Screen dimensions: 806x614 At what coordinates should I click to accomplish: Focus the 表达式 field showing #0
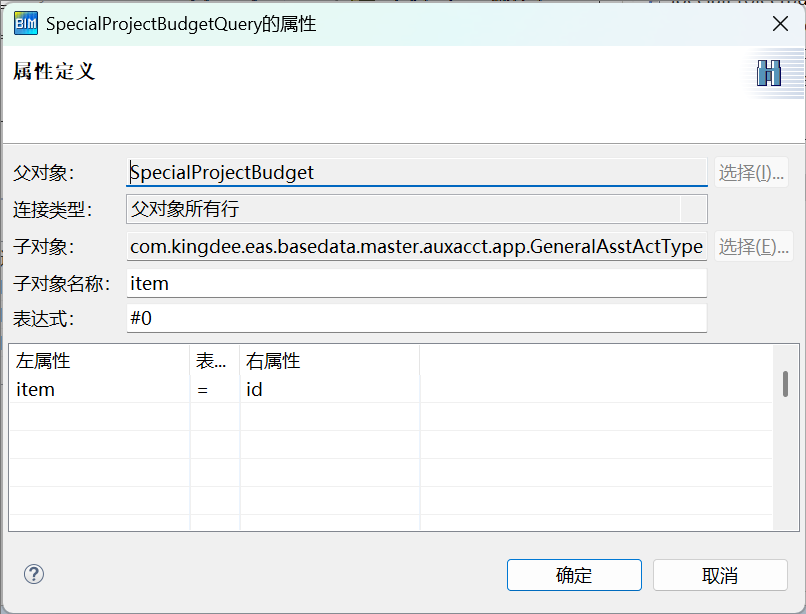pos(417,319)
